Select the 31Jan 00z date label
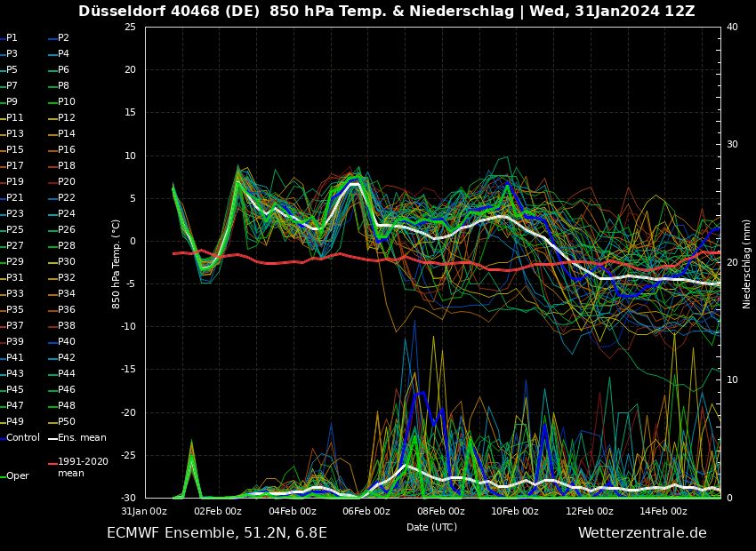 click(x=144, y=511)
